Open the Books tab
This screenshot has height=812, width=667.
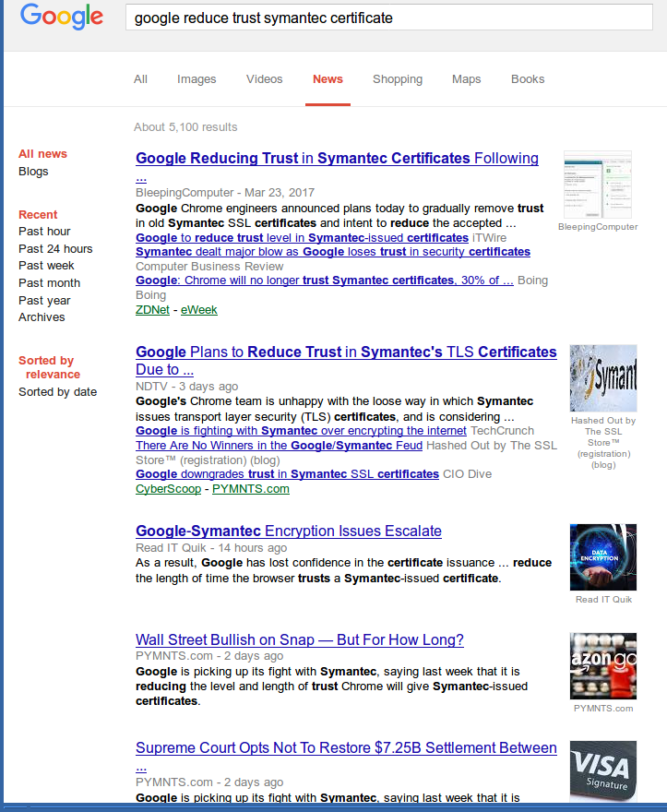pos(528,79)
